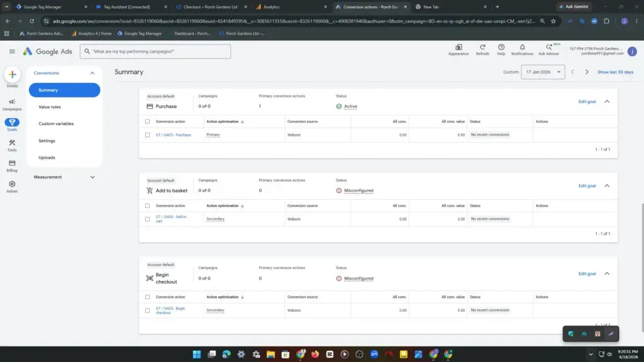Show hidden system tray icons
This screenshot has height=362, width=644.
pos(591,354)
